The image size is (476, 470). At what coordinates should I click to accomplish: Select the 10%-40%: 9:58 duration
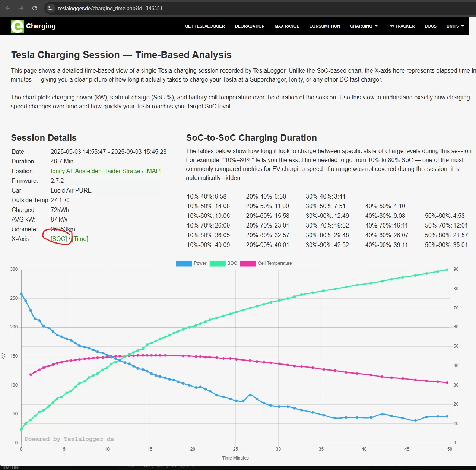pyautogui.click(x=207, y=196)
